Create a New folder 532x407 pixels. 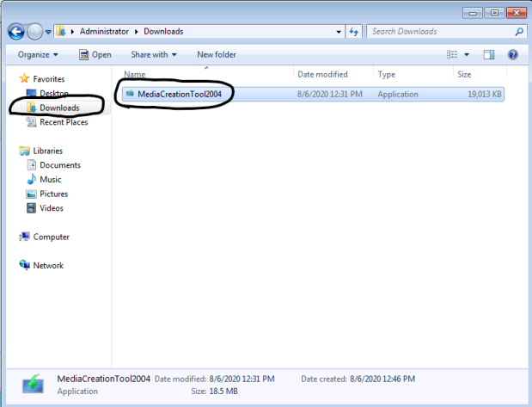coord(217,55)
